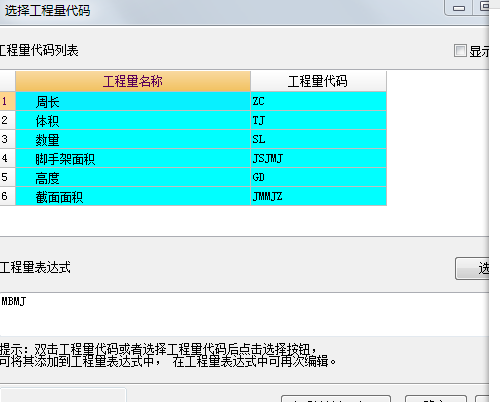Image resolution: width=500 pixels, height=402 pixels.
Task: Focus the expression field containing MBMJ
Action: tap(244, 315)
